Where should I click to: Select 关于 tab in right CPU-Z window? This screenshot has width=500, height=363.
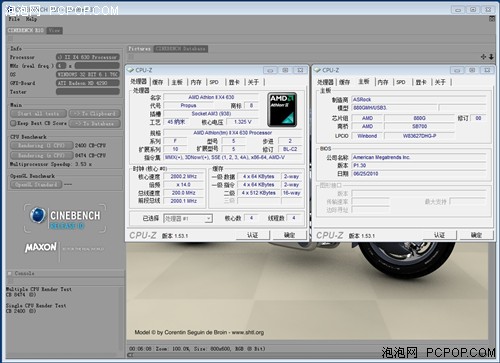pos(440,82)
